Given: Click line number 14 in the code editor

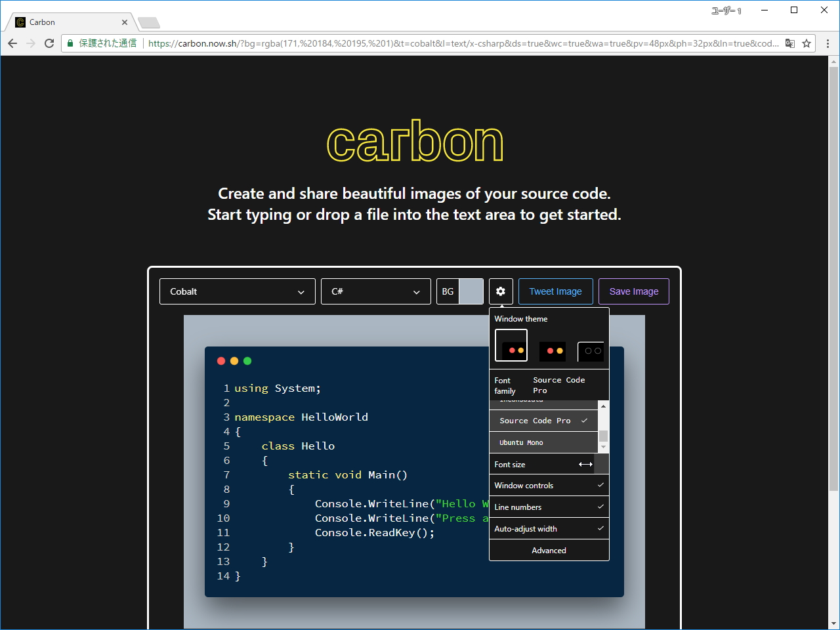Looking at the screenshot, I should click(x=223, y=576).
